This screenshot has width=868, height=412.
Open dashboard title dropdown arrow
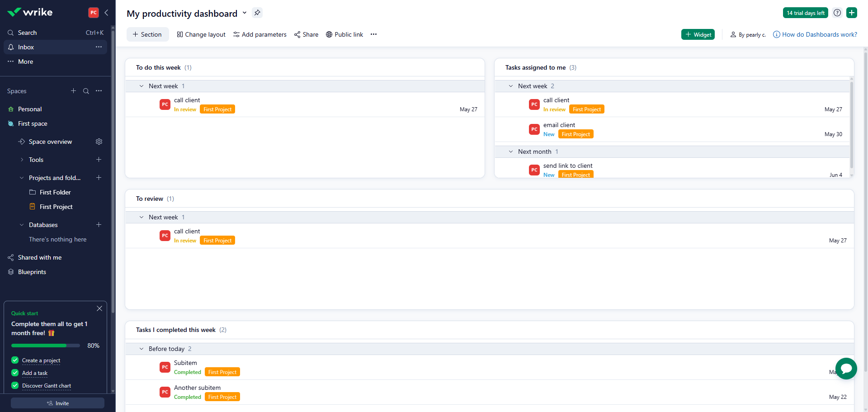[x=245, y=13]
